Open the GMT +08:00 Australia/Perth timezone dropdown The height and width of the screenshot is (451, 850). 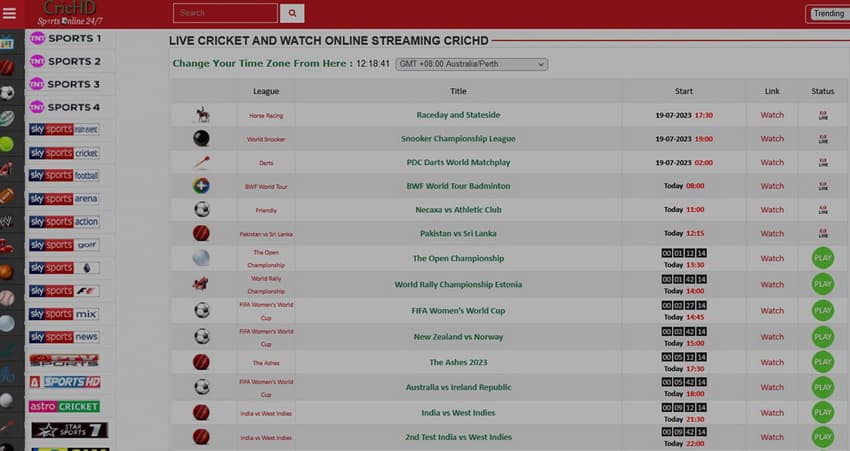click(x=472, y=64)
